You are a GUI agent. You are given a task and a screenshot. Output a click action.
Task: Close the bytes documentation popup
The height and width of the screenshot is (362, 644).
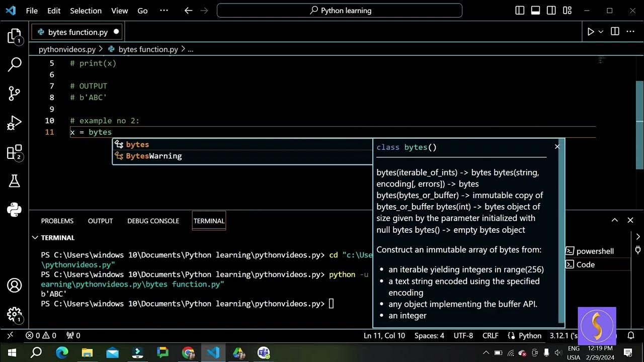[557, 147]
